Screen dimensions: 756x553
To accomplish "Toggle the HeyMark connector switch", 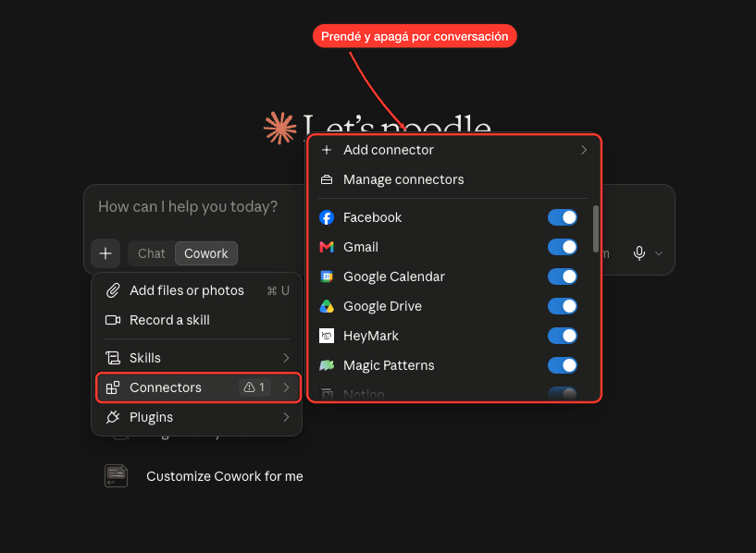I will (563, 336).
